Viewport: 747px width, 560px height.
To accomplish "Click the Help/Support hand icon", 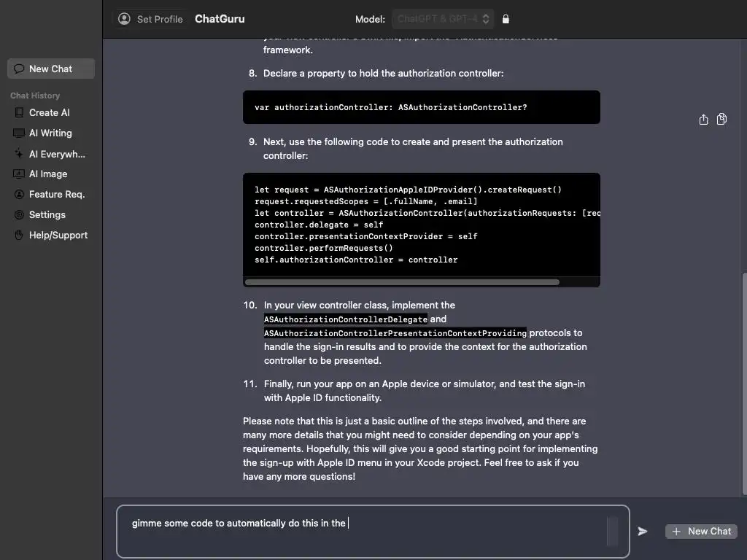I will 19,236.
